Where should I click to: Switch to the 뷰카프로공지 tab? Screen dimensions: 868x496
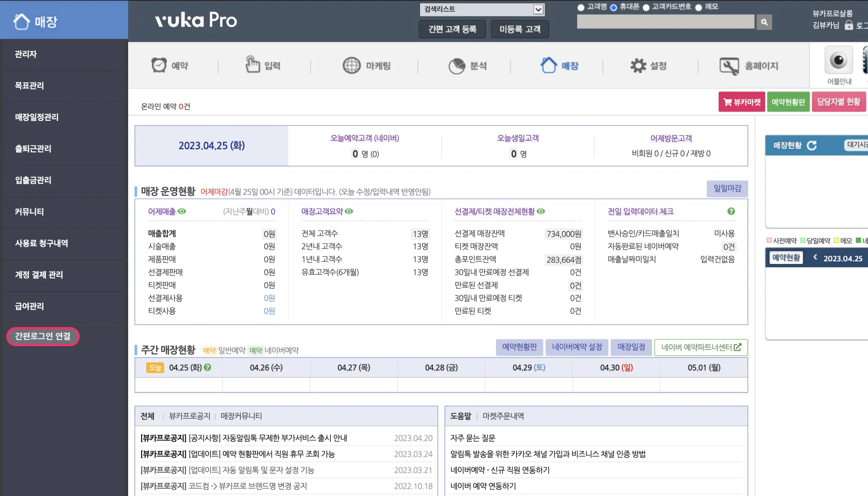pyautogui.click(x=190, y=416)
